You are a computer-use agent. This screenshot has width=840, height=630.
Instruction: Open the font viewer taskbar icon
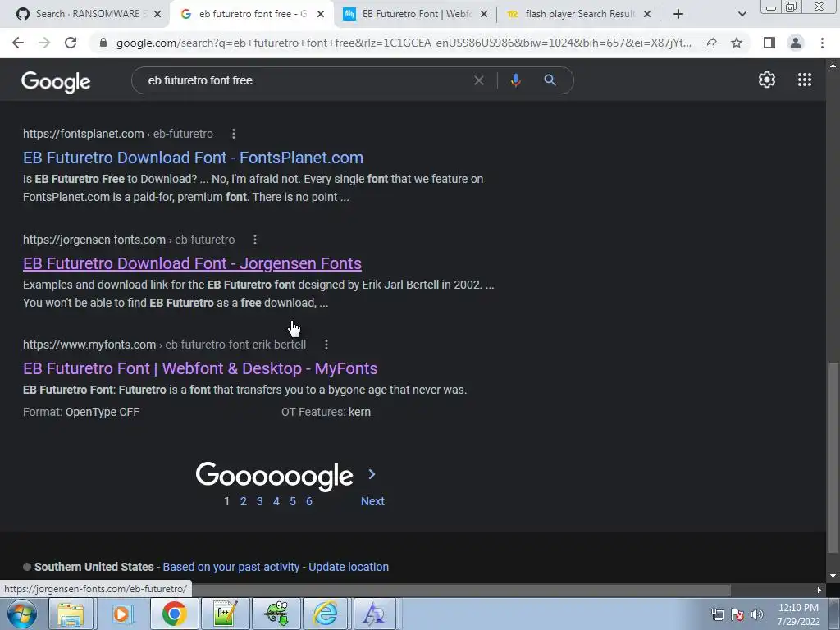374,614
